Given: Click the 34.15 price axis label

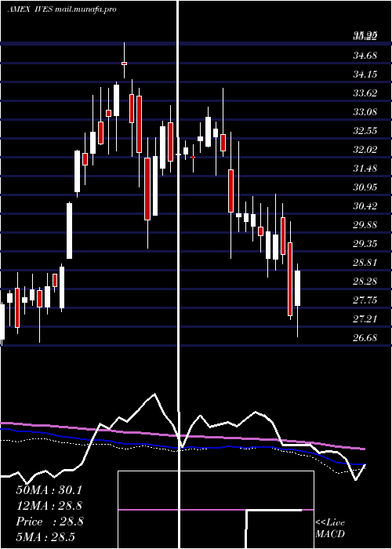Looking at the screenshot, I should 365,74.
